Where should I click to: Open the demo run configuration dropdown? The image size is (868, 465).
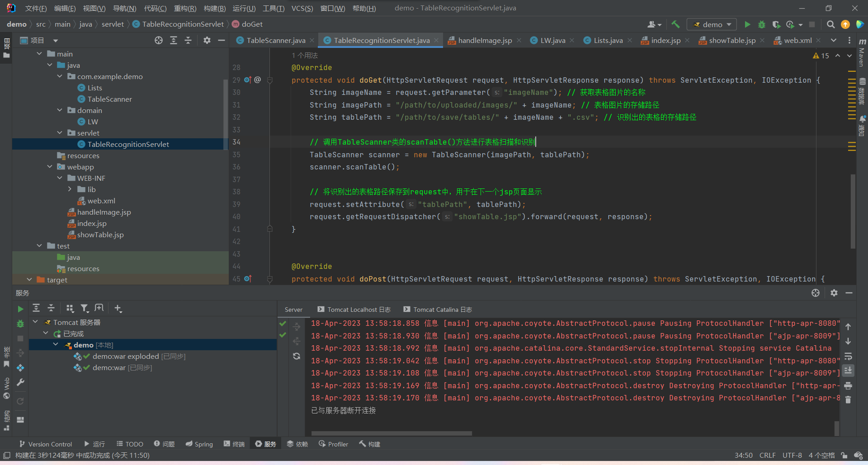point(712,24)
